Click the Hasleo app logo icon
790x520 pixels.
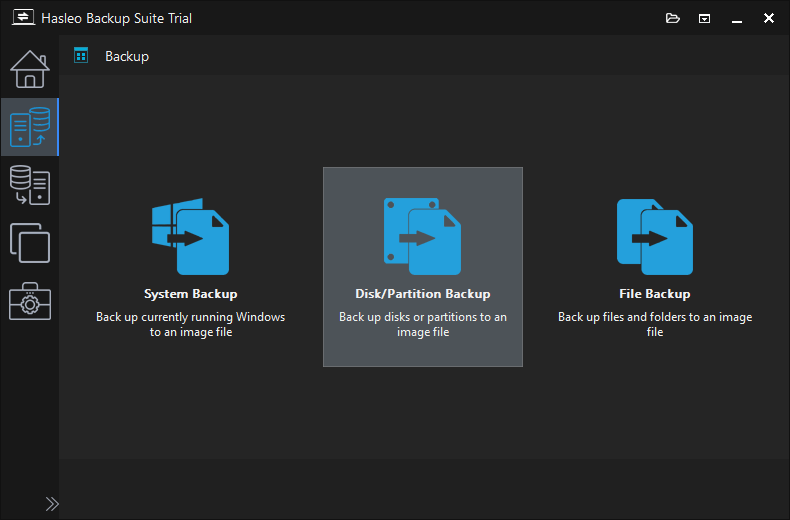[x=23, y=17]
